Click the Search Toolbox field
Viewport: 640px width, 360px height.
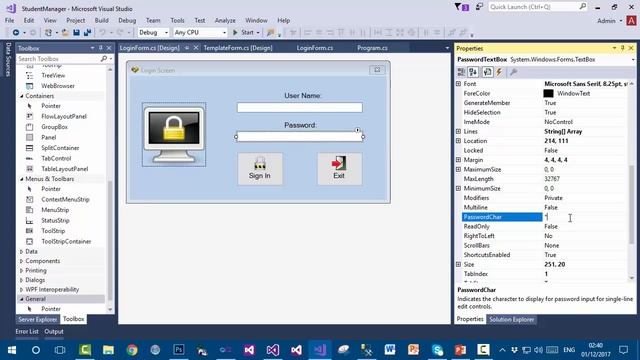pyautogui.click(x=60, y=59)
